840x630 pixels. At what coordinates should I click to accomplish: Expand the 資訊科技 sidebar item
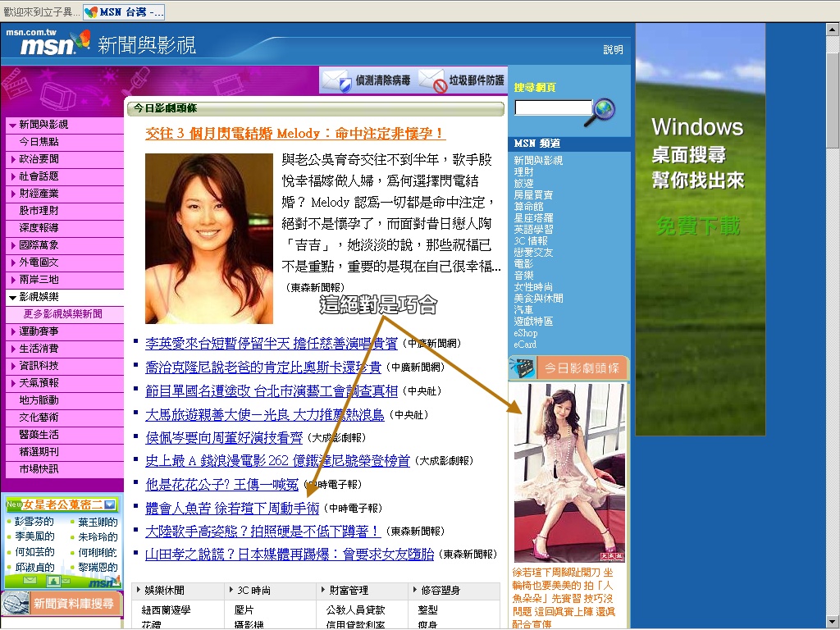pos(13,366)
